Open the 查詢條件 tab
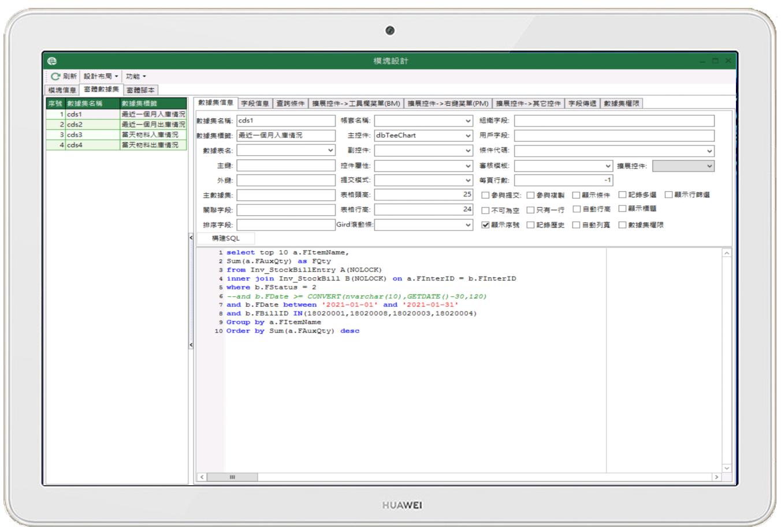The width and height of the screenshot is (781, 532). pos(290,103)
